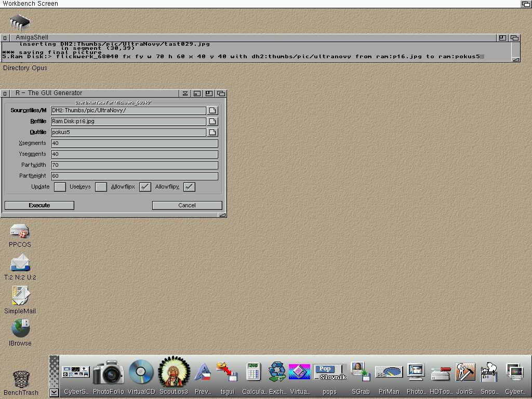
Task: Launch SGrab screen grabber
Action: coord(360,373)
